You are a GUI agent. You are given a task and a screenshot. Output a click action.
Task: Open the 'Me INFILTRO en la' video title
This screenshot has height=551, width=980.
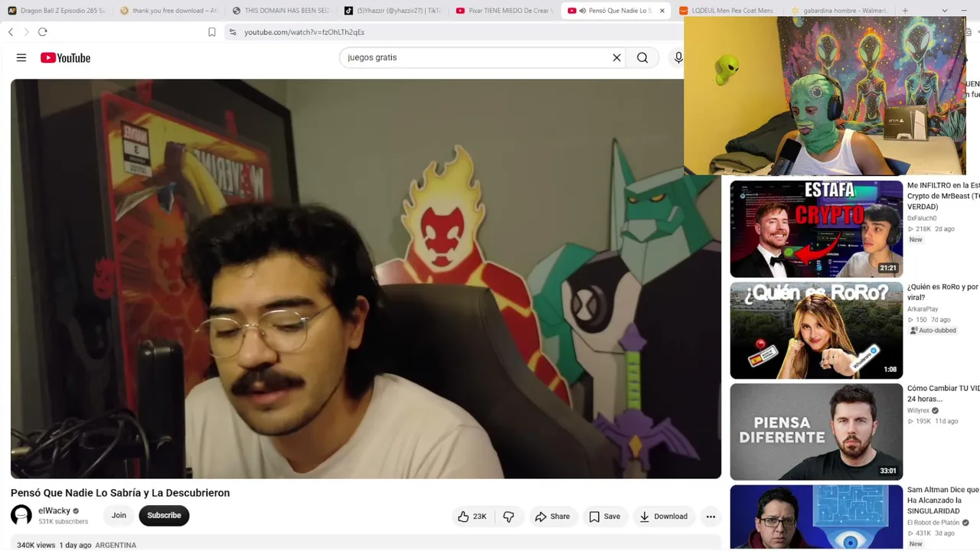point(943,196)
